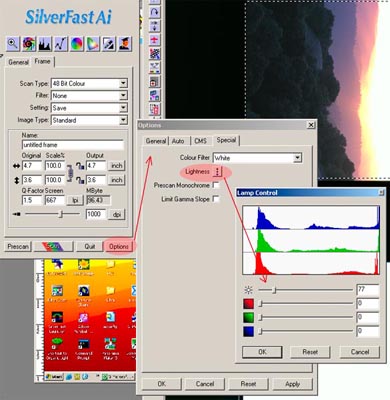The height and width of the screenshot is (400, 390).
Task: Enable the Prescan Monochrome checkbox
Action: (216, 185)
